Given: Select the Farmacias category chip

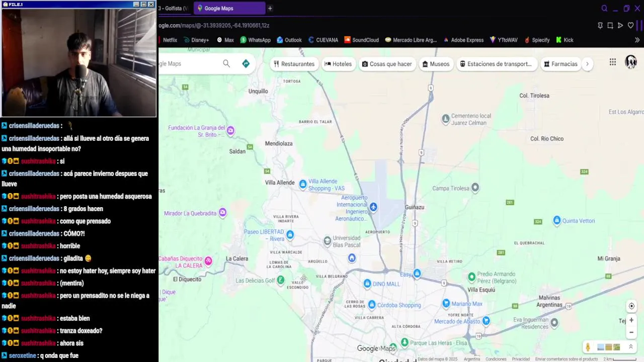Looking at the screenshot, I should pos(560,64).
